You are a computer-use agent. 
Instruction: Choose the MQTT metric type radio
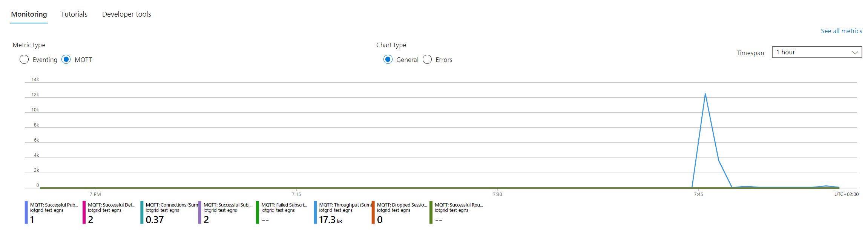(66, 60)
